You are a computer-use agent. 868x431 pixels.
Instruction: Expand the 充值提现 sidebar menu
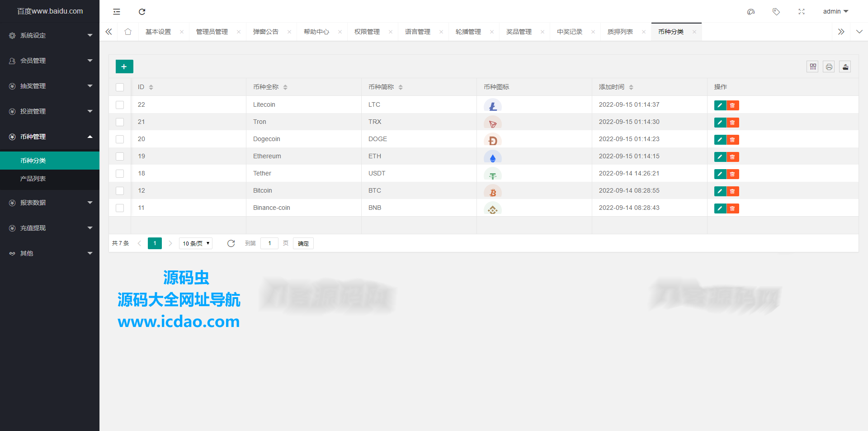click(x=50, y=228)
